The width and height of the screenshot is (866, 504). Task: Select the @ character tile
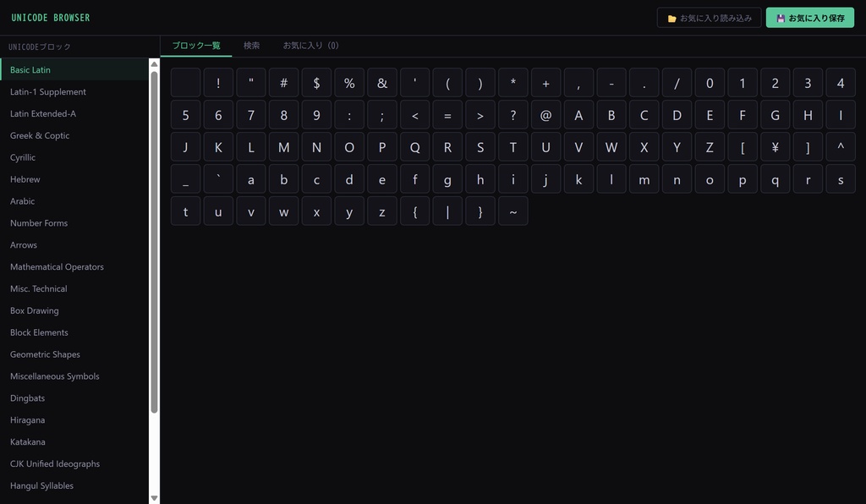[545, 115]
